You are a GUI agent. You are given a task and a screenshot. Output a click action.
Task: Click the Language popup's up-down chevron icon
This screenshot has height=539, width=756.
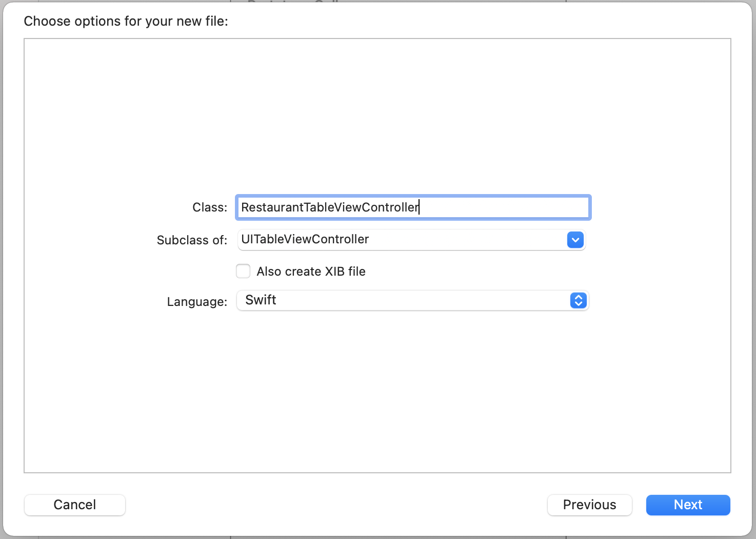[x=578, y=301]
